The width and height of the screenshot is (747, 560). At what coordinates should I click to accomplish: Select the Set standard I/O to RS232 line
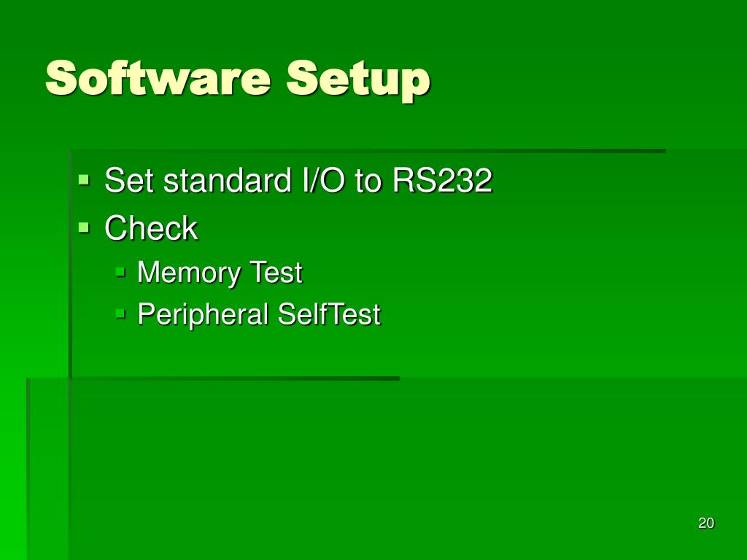298,180
